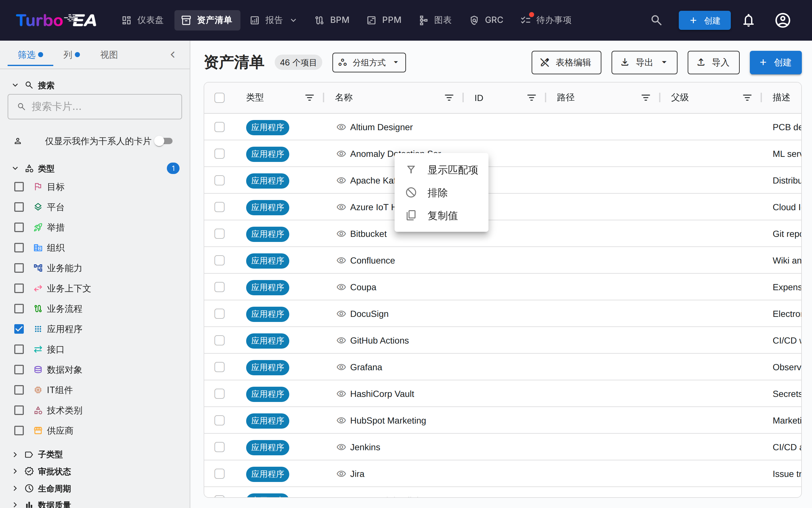Check the 举措 type filter
Screen dimensions: 812x508
pyautogui.click(x=19, y=227)
